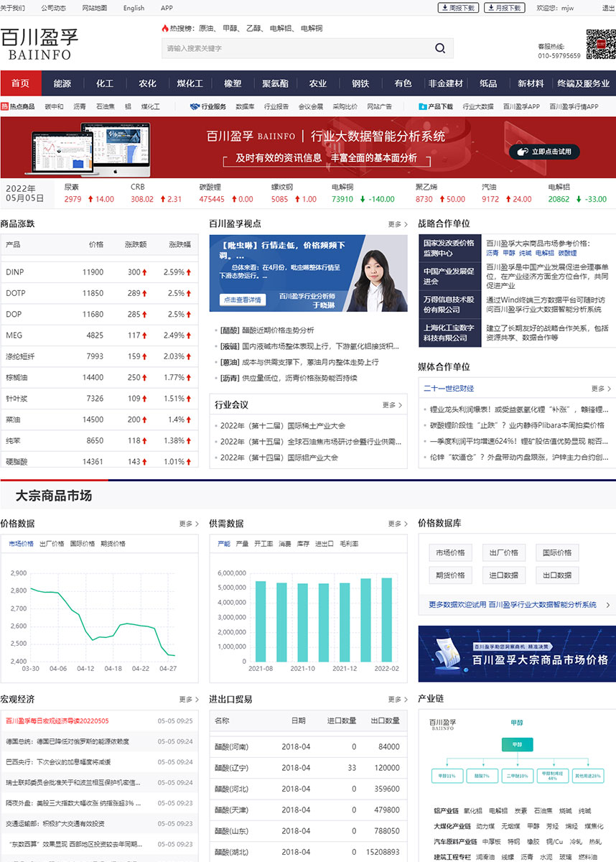Open the 钢铁 navigation menu item
The width and height of the screenshot is (616, 862).
(x=360, y=83)
